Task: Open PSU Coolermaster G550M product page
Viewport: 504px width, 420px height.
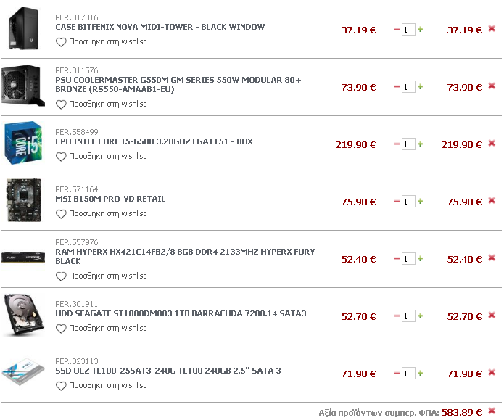Action: tap(178, 85)
